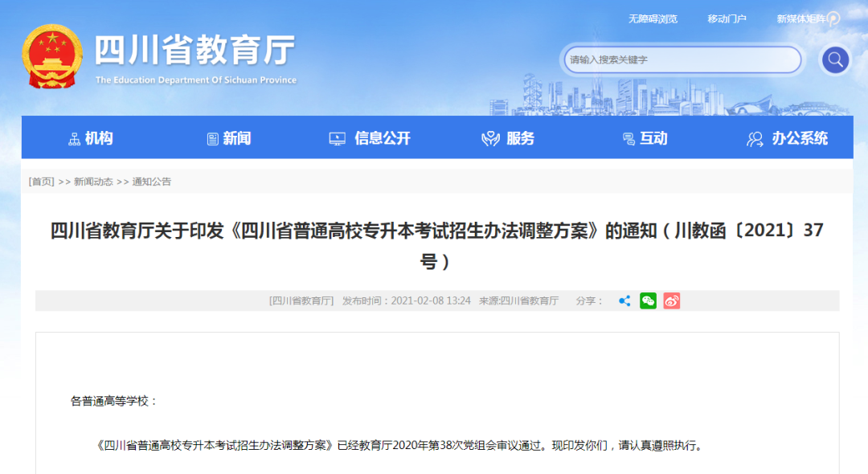The height and width of the screenshot is (474, 868).
Task: Go to 首页 in the breadcrumb
Action: [42, 182]
